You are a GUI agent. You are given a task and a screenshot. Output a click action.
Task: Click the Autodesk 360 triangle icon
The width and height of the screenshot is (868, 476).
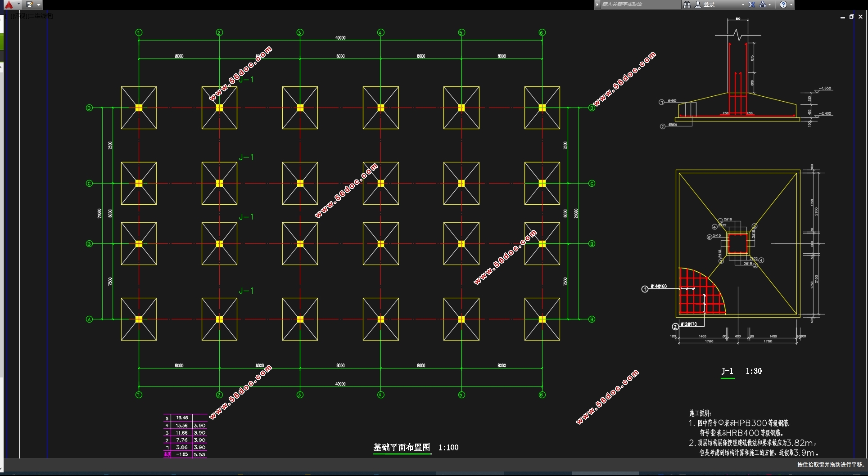[x=763, y=4]
